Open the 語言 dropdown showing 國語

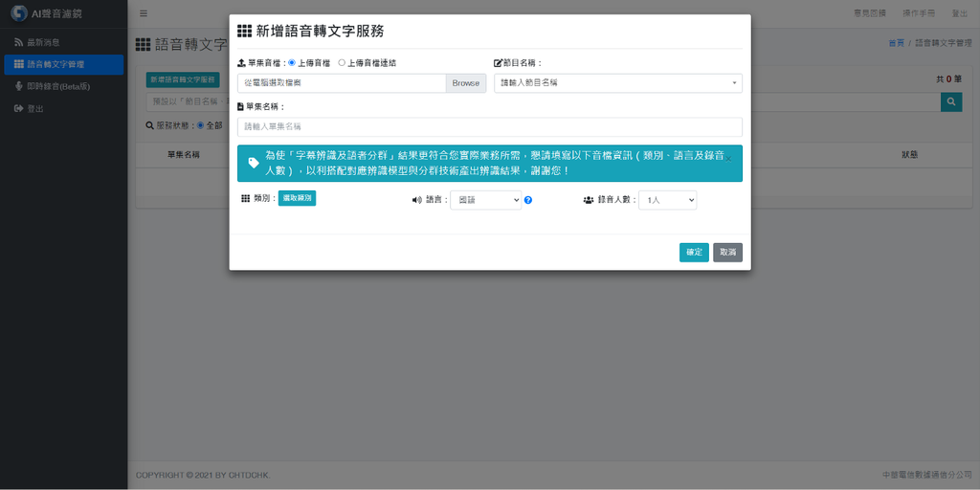tap(485, 200)
